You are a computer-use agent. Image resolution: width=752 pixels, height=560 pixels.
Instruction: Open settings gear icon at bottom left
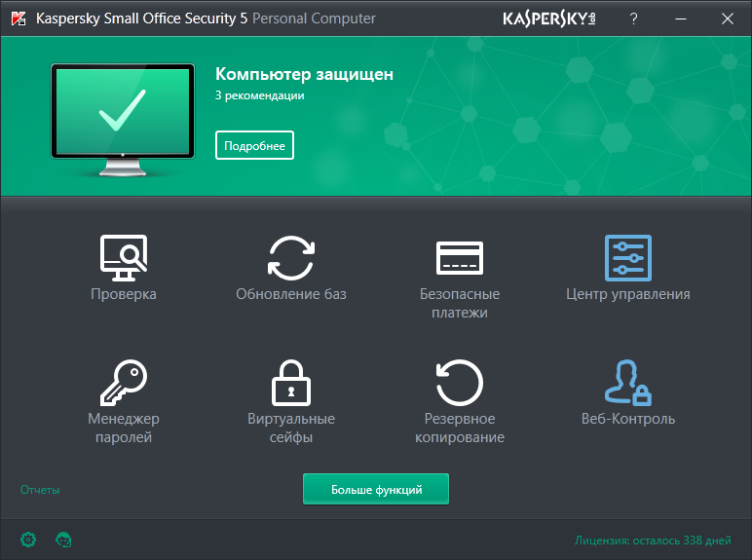[28, 539]
